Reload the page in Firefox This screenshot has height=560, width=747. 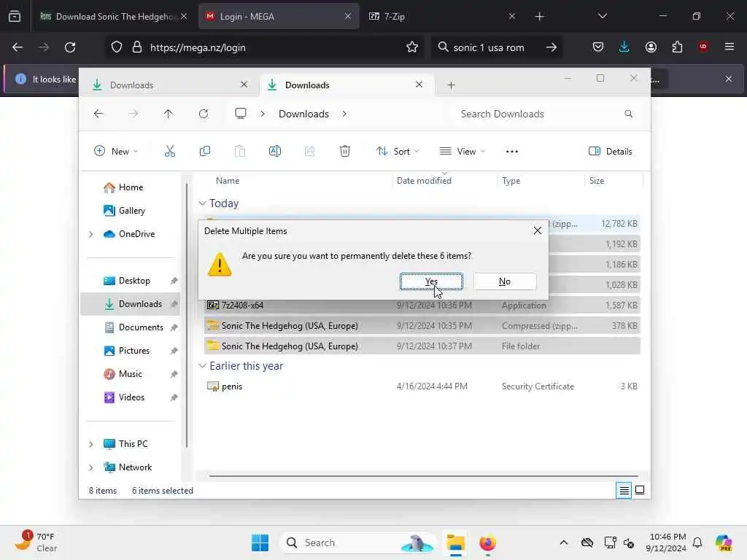click(x=70, y=47)
